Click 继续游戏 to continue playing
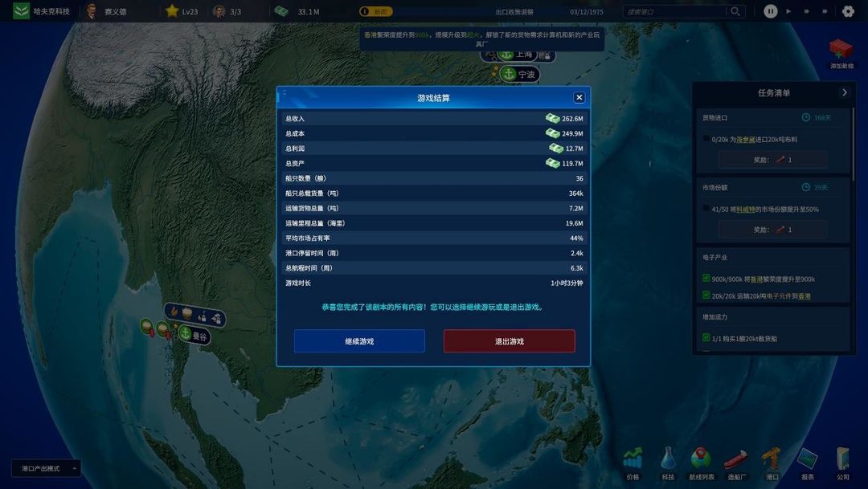The height and width of the screenshot is (489, 868). point(359,340)
